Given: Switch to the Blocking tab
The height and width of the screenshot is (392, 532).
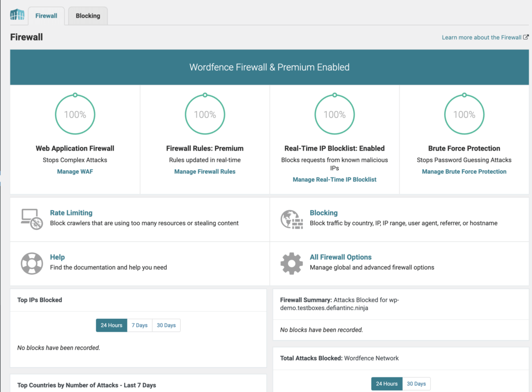Looking at the screenshot, I should click(87, 16).
